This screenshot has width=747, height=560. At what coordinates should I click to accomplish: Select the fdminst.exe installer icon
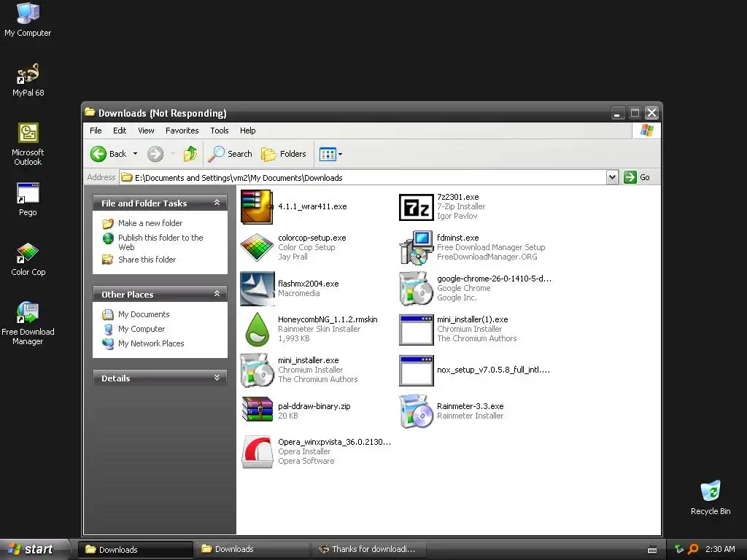click(x=416, y=247)
